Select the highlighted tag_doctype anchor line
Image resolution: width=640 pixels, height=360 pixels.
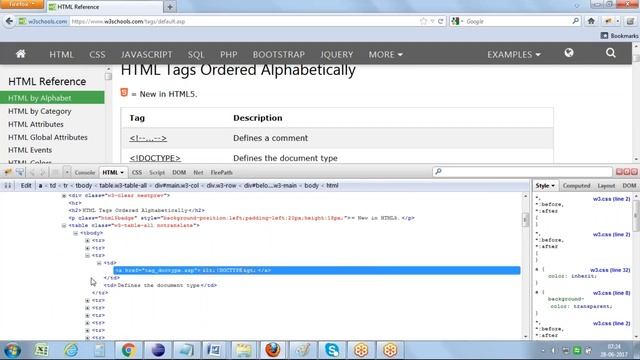click(317, 270)
